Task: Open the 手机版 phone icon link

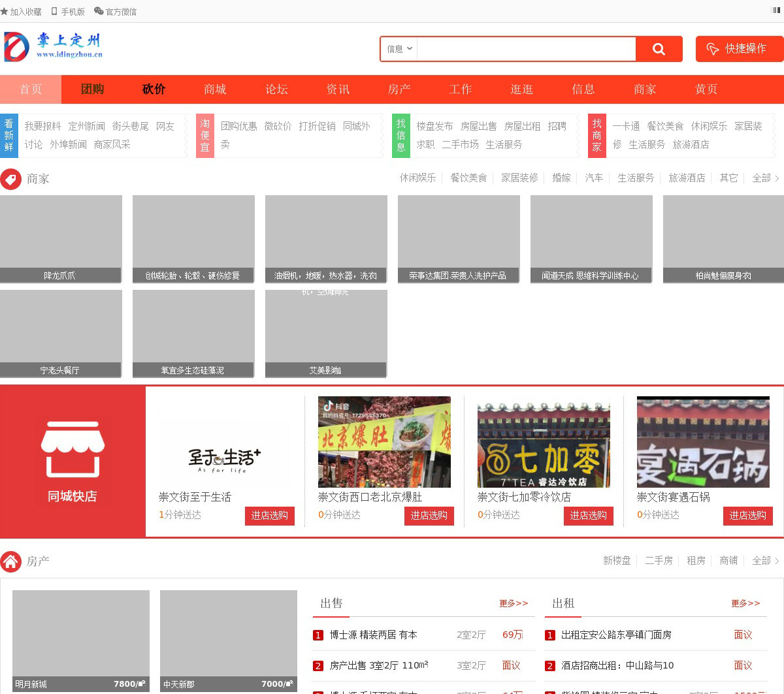Action: point(55,12)
